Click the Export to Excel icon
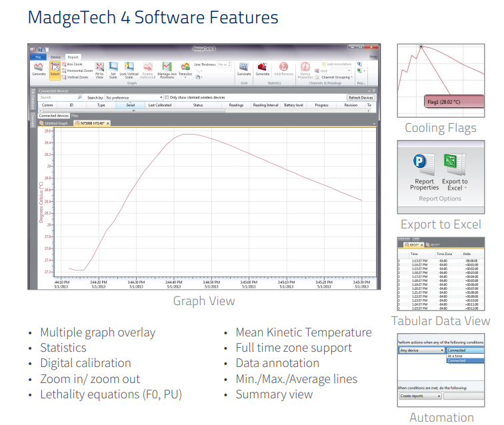 coord(455,164)
